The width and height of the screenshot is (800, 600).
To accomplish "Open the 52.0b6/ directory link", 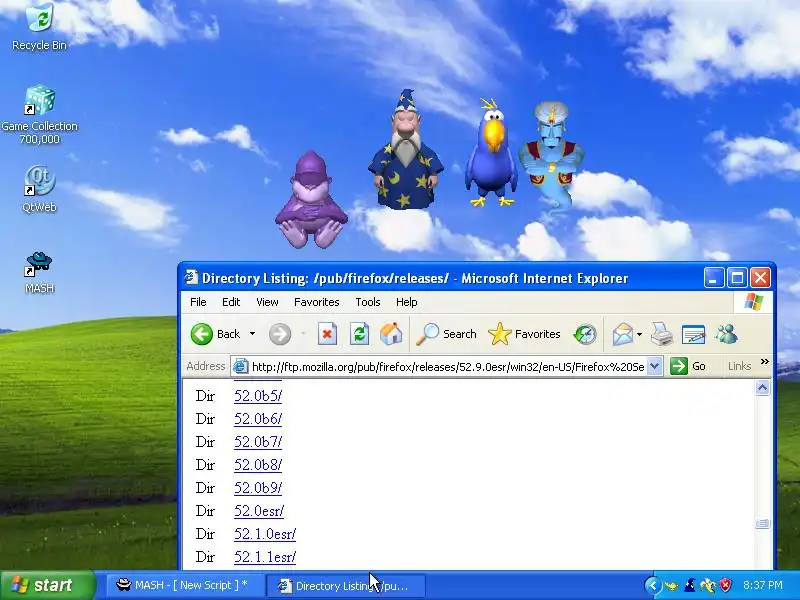I will click(x=258, y=419).
